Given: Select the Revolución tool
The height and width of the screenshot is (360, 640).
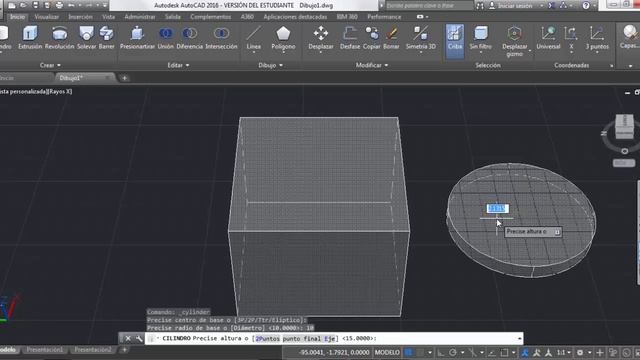Looking at the screenshot, I should click(60, 38).
